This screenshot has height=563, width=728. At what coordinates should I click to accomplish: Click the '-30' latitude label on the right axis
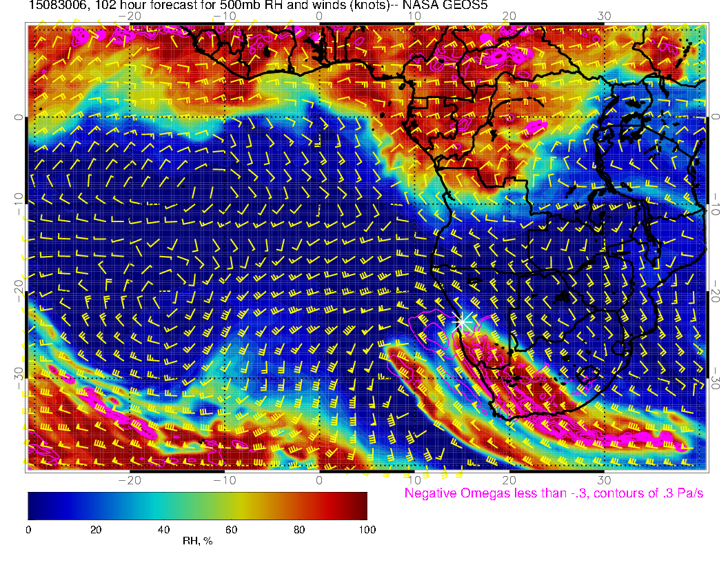pos(716,378)
